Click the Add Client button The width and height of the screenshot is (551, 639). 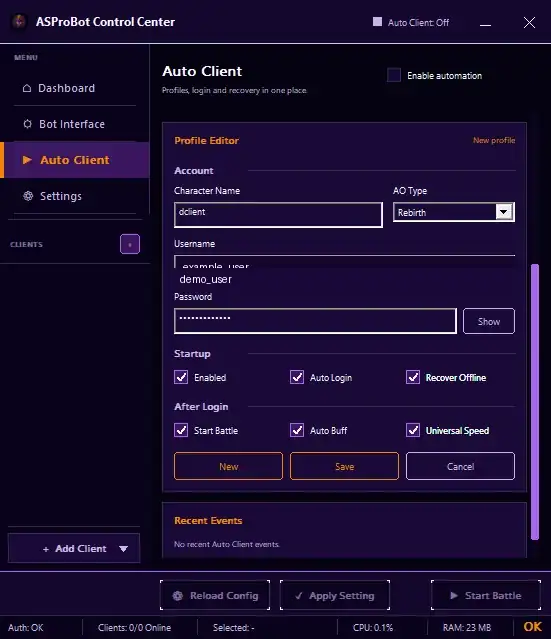74,549
